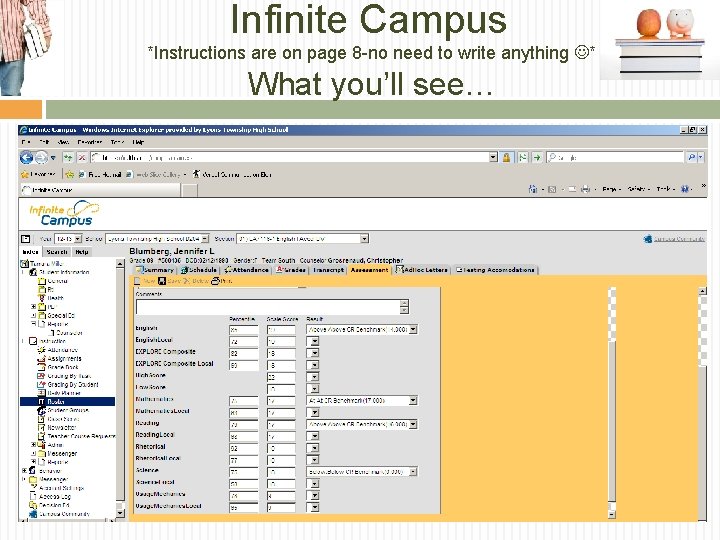Open the Favorites menu in IE menu bar
The height and width of the screenshot is (540, 720).
[x=90, y=142]
